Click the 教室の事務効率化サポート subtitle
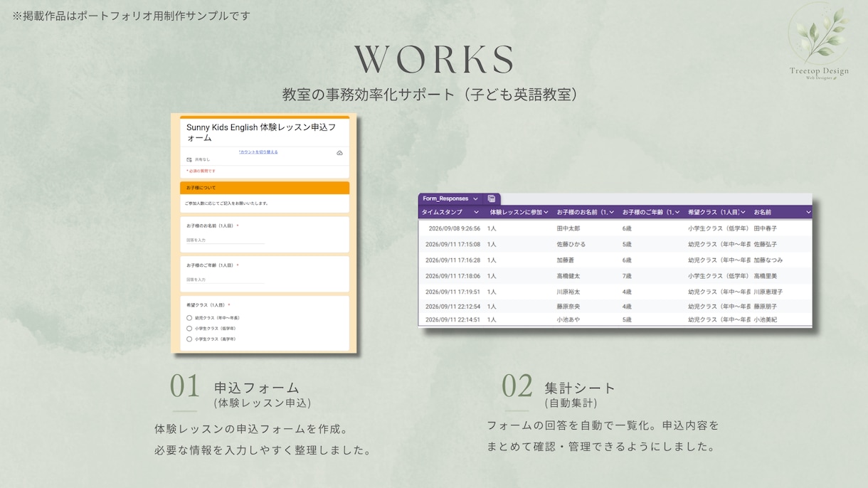The height and width of the screenshot is (488, 868). pos(434,95)
